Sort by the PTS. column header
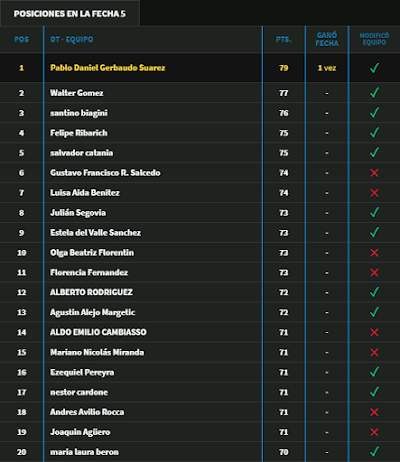The width and height of the screenshot is (400, 462). 284,39
